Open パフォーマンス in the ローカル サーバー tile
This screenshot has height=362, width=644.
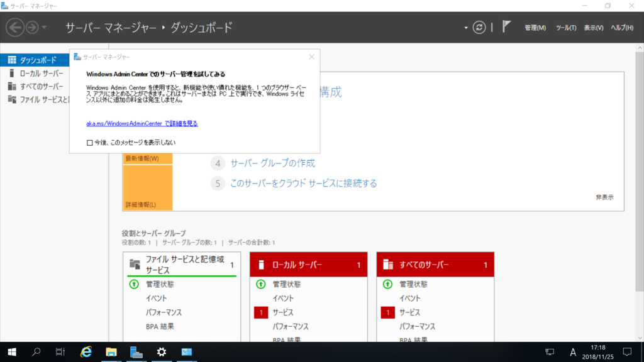click(291, 326)
